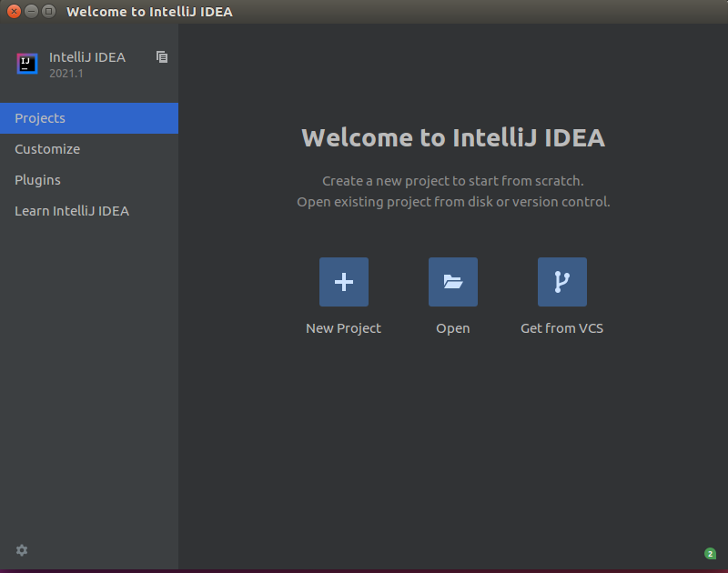Click the New Project plus icon

coord(344,282)
